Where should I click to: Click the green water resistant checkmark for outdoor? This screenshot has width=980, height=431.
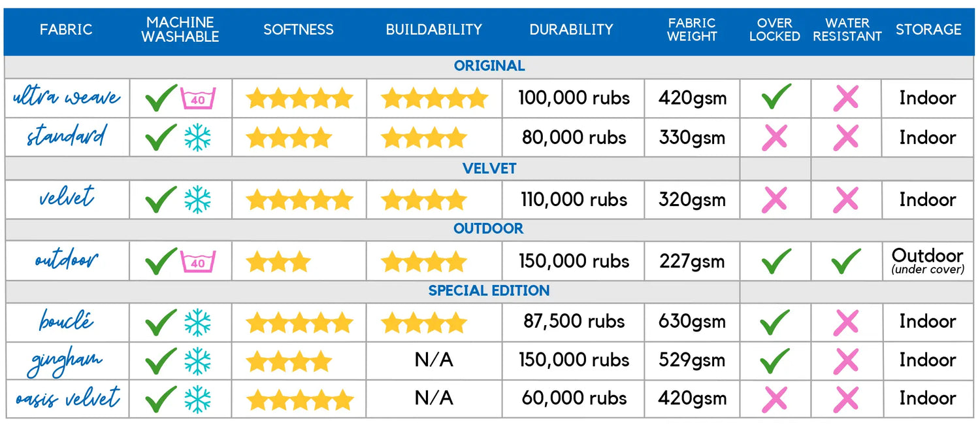(846, 261)
